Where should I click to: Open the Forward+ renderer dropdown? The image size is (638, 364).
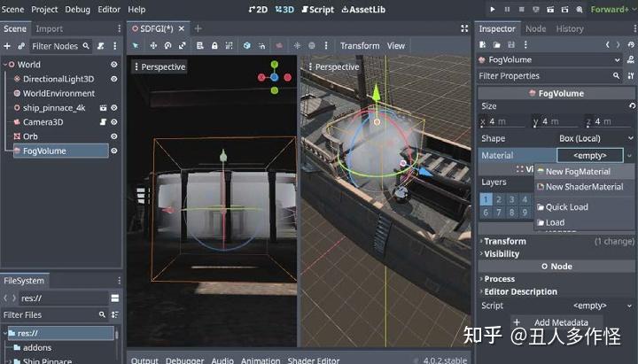pos(611,9)
